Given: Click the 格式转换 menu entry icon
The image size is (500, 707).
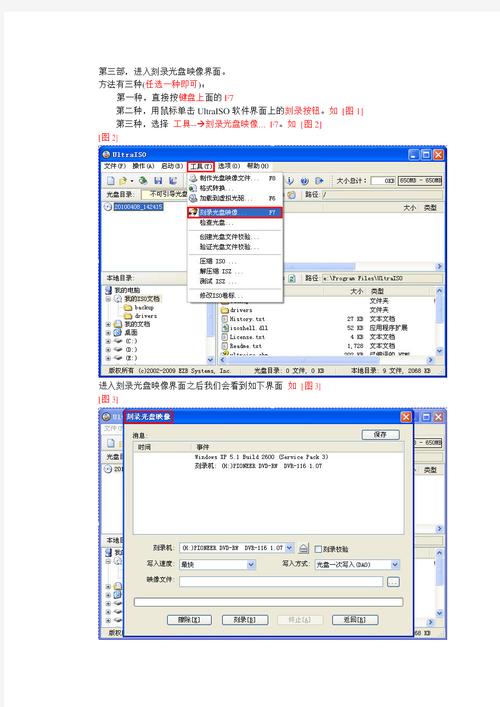Looking at the screenshot, I should coord(193,188).
